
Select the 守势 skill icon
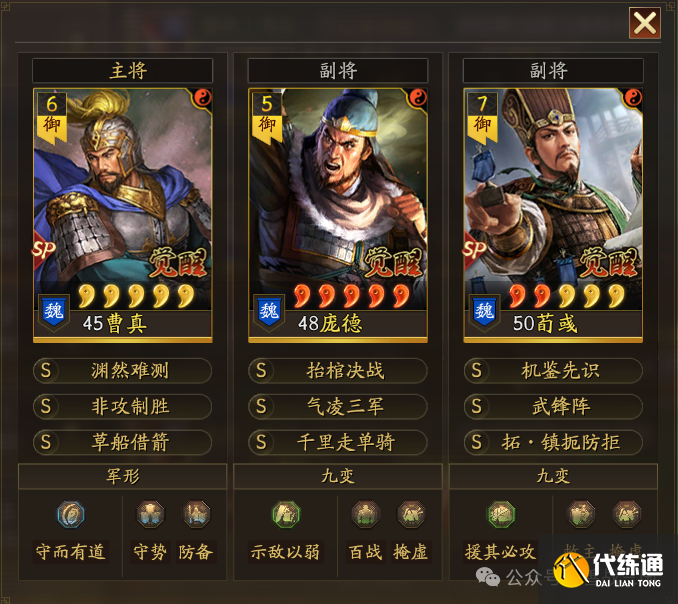point(150,514)
